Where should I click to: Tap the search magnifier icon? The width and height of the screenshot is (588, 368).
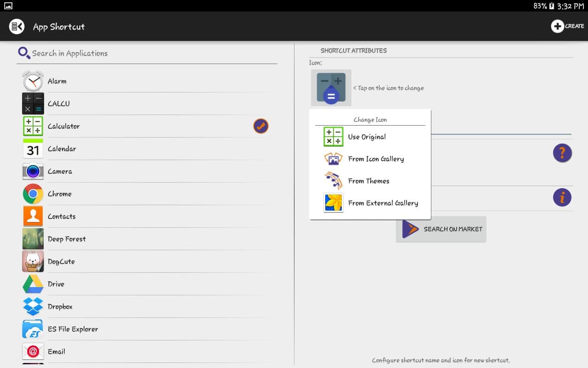(x=24, y=53)
